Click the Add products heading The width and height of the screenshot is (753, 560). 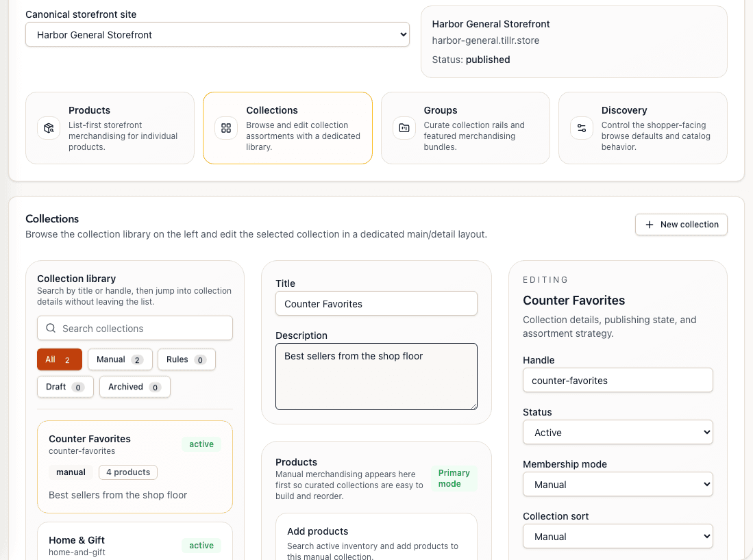(317, 531)
